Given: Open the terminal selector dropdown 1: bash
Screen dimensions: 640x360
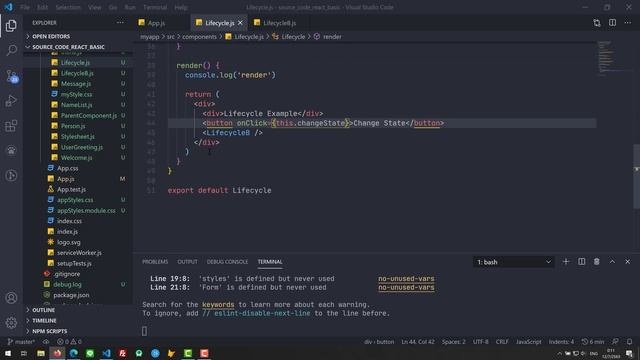Looking at the screenshot, I should coord(513,262).
